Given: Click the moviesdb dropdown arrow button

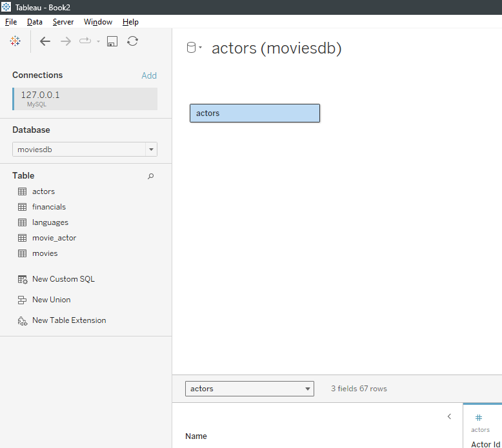Looking at the screenshot, I should tap(151, 150).
